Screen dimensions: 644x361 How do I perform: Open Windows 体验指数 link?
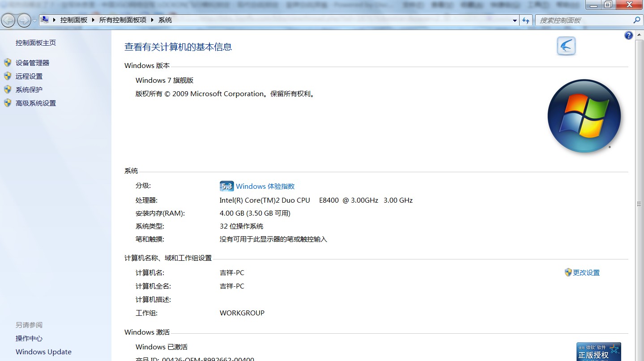click(265, 187)
